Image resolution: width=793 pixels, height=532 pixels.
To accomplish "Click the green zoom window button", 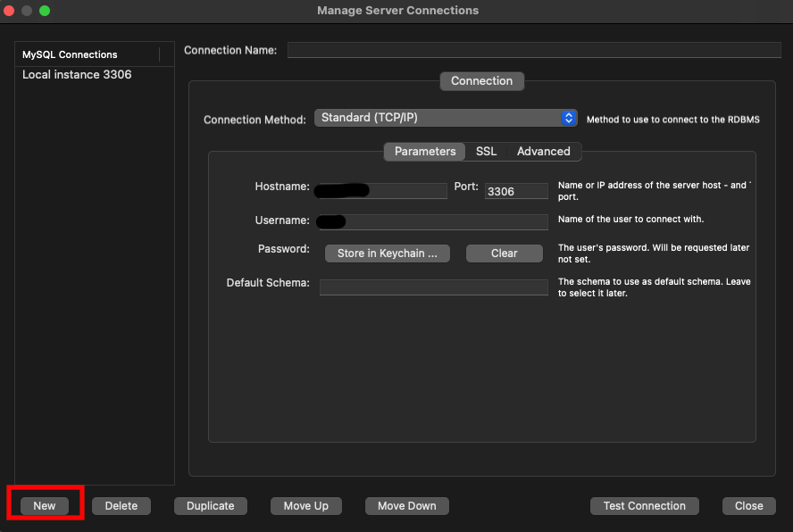I will 45,11.
